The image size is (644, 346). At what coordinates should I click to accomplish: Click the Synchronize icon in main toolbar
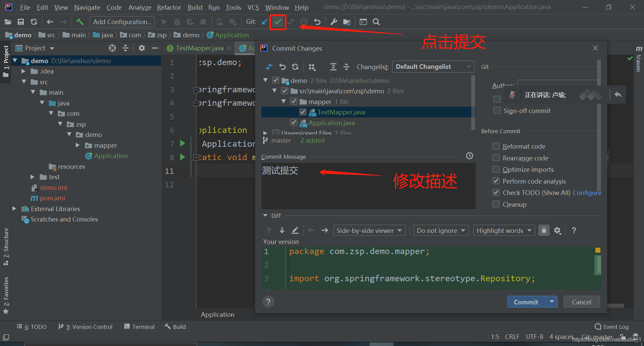34,22
